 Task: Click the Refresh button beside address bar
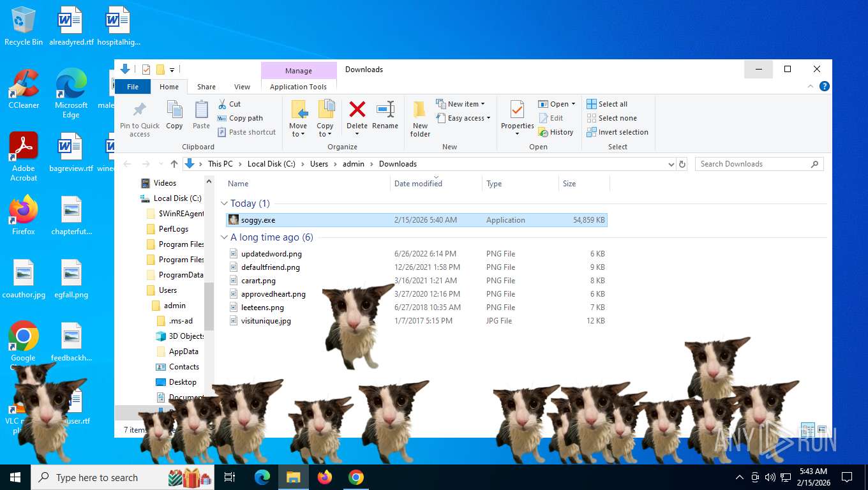click(x=682, y=164)
